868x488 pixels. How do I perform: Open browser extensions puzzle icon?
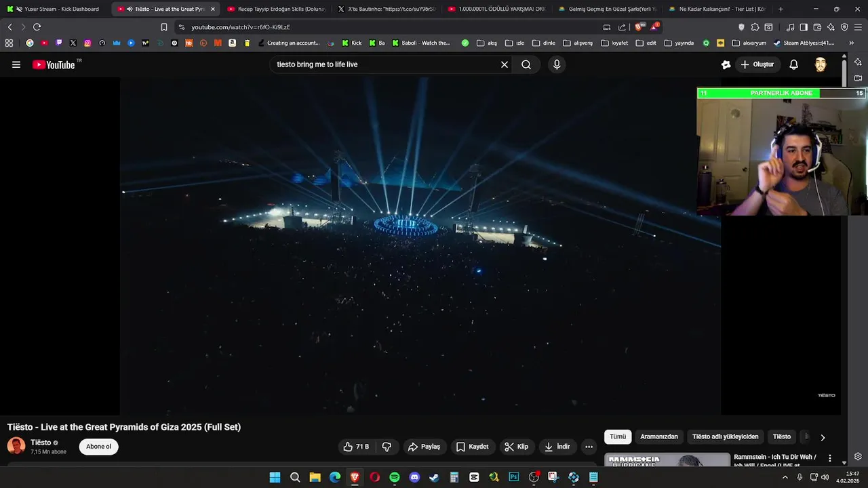pyautogui.click(x=755, y=27)
